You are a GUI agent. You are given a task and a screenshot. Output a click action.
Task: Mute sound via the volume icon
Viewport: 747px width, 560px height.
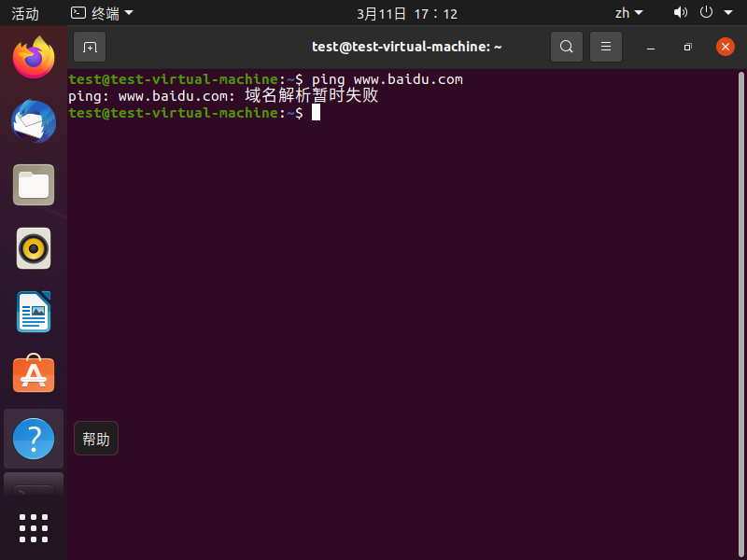(x=681, y=12)
